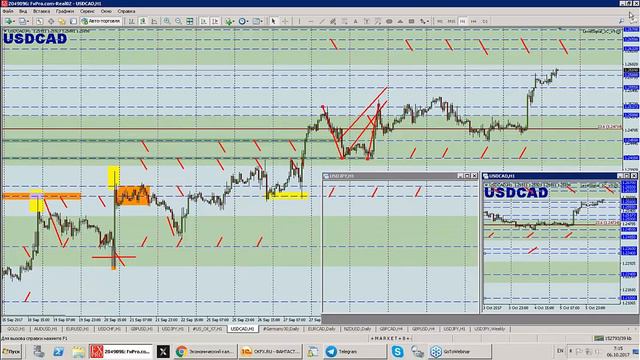
Task: Switch to GBPUSD,H1 chart tab
Action: tap(141, 329)
